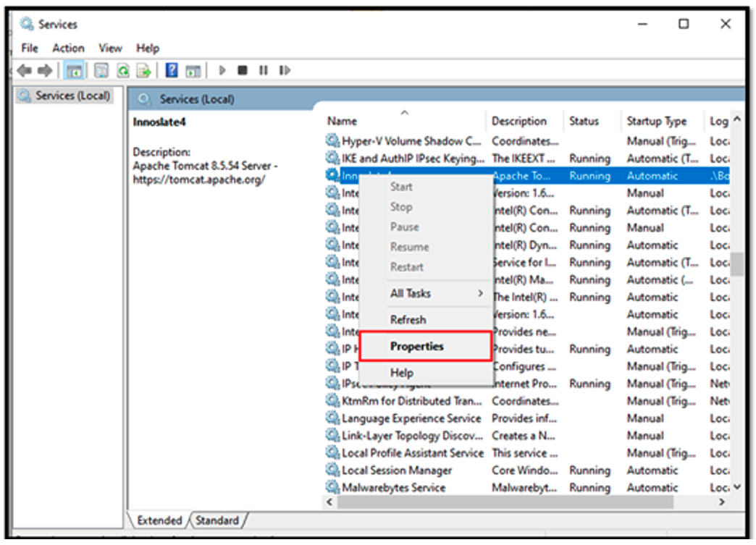Click the Stop Service toolbar icon
The image size is (756, 545).
[x=243, y=69]
